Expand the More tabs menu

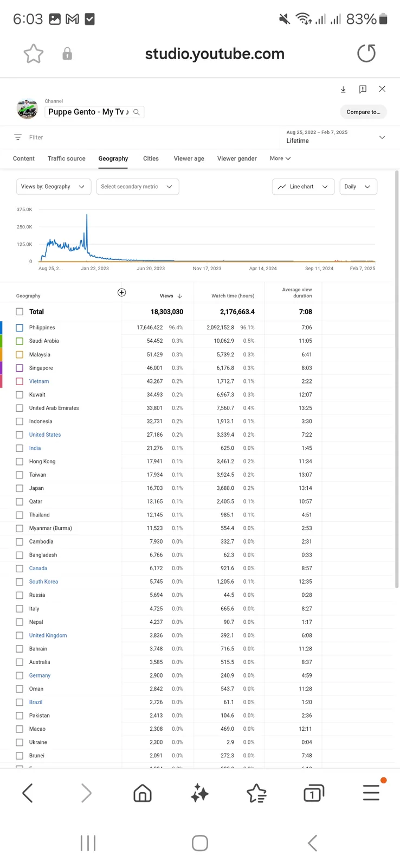click(x=280, y=158)
